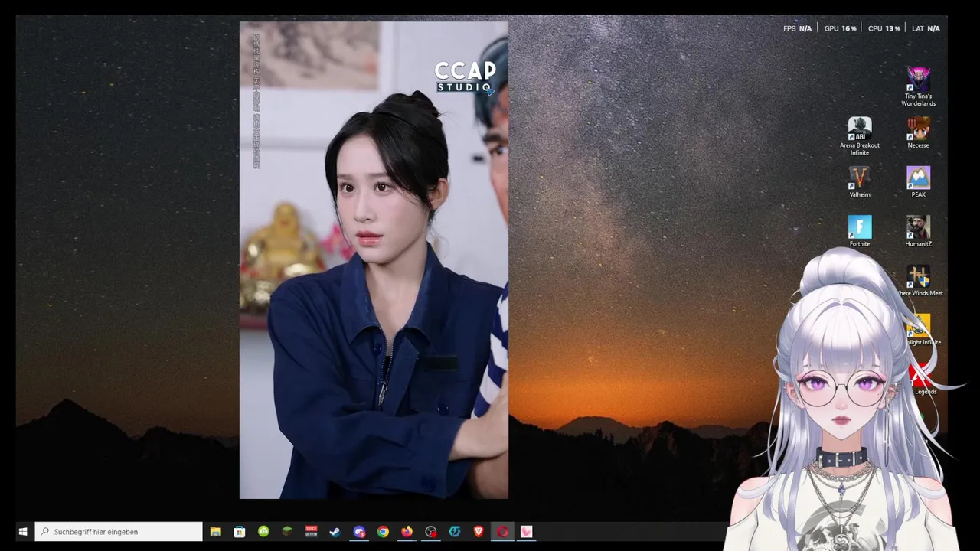Open Discord from the taskbar
980x551 pixels.
[x=359, y=531]
